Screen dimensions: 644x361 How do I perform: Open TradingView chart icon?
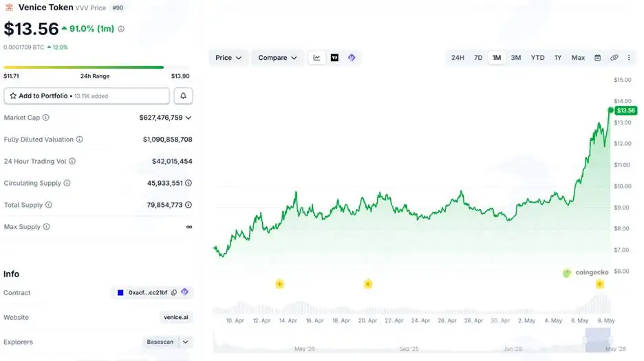335,58
